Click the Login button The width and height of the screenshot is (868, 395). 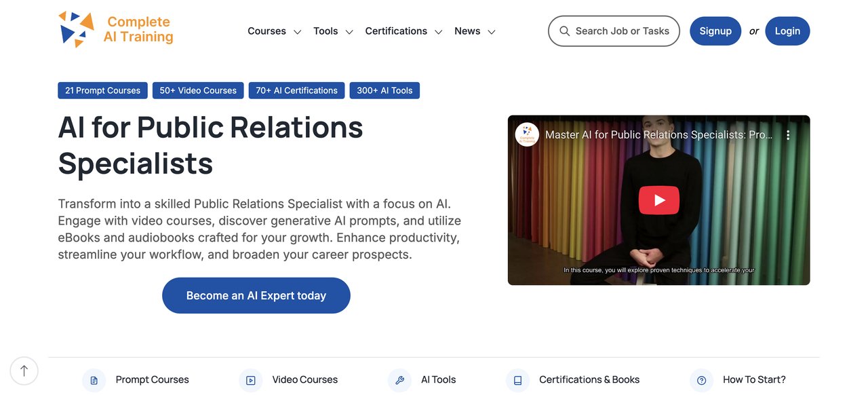[787, 31]
